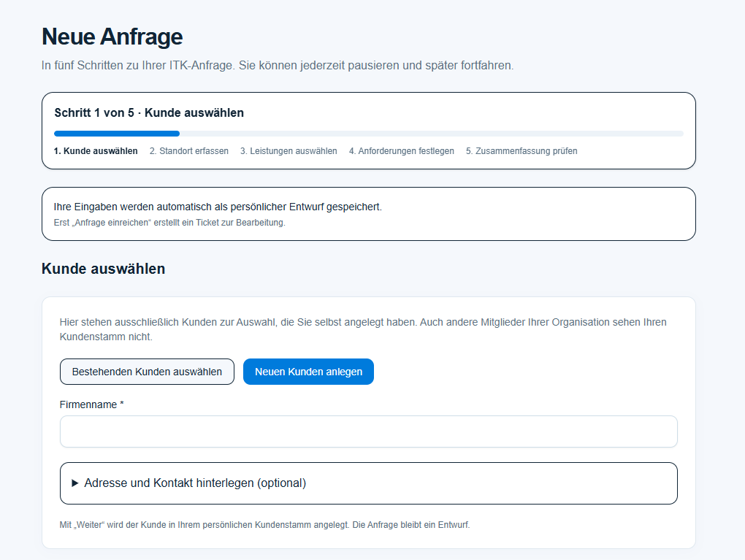Expand 'Adresse und Kontakt hinterlegen (optional)'

369,483
